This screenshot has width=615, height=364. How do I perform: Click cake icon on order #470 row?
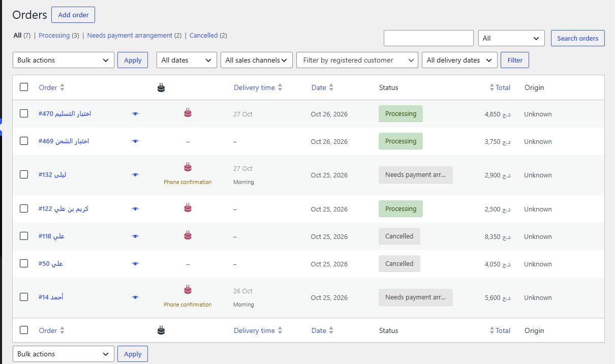[x=188, y=113]
